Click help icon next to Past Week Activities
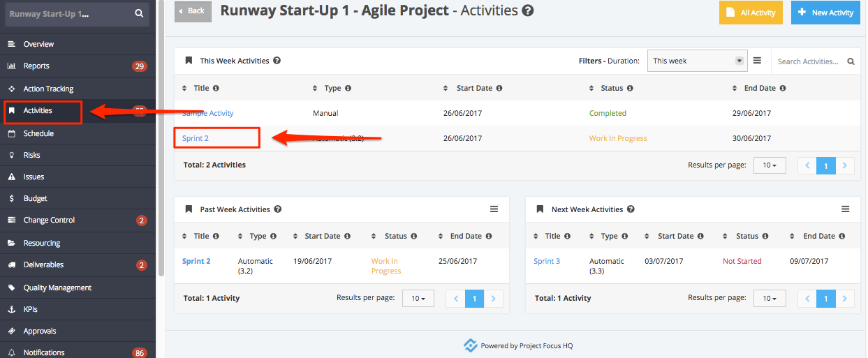This screenshot has height=358, width=868. (278, 209)
